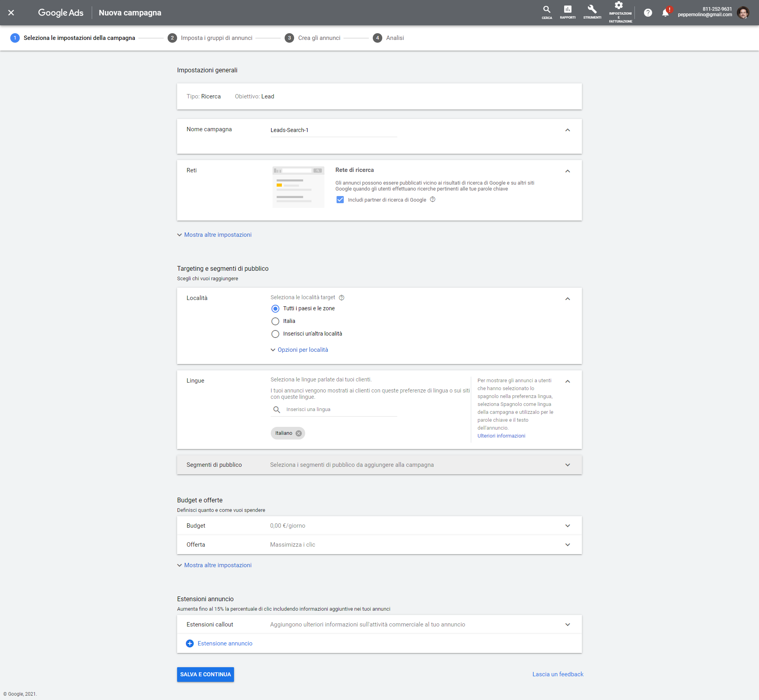Open Impostazioni e Fatturazione settings

pyautogui.click(x=619, y=12)
